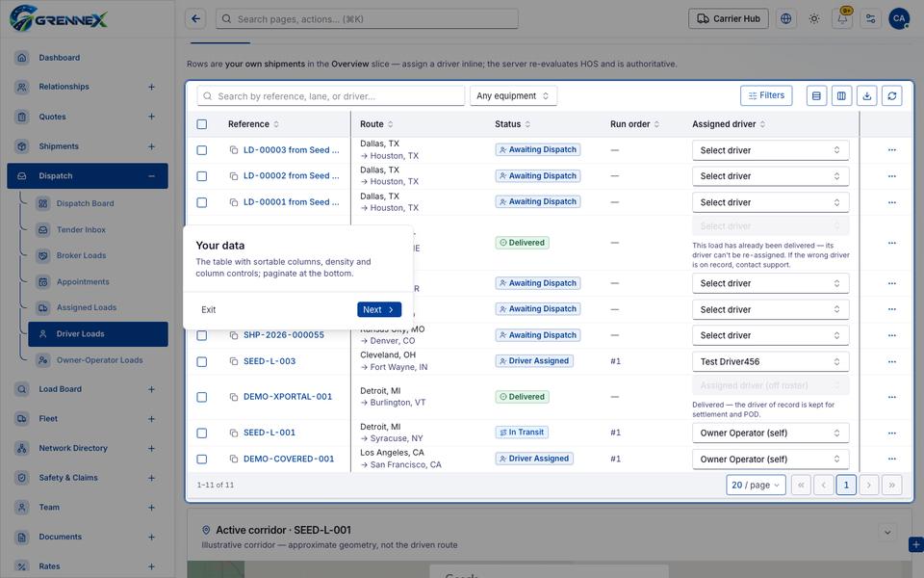Image resolution: width=924 pixels, height=578 pixels.
Task: Open the Dashboard sidebar item
Action: 88,57
